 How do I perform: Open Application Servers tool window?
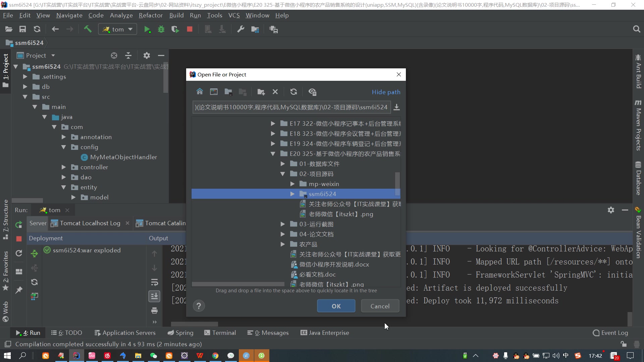pos(125,333)
